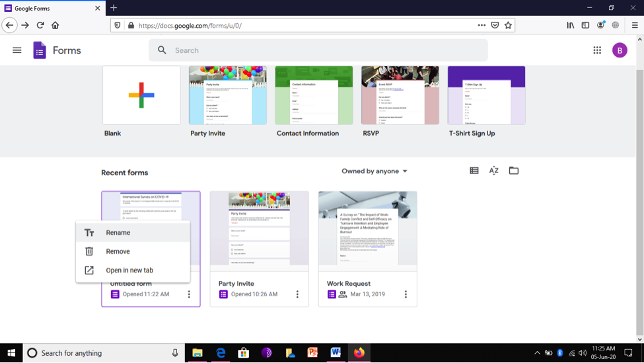Viewport: 644px width, 363px height.
Task: Click the browser home icon
Action: pos(55,26)
